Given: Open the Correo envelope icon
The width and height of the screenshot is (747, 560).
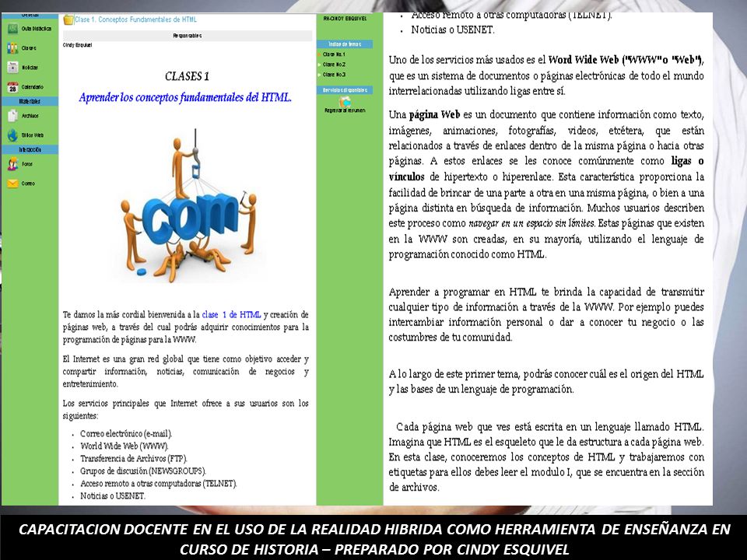Looking at the screenshot, I should (13, 184).
